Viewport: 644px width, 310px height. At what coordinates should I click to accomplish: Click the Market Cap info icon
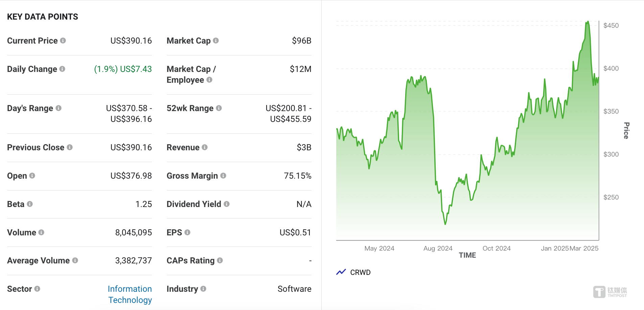coord(216,41)
